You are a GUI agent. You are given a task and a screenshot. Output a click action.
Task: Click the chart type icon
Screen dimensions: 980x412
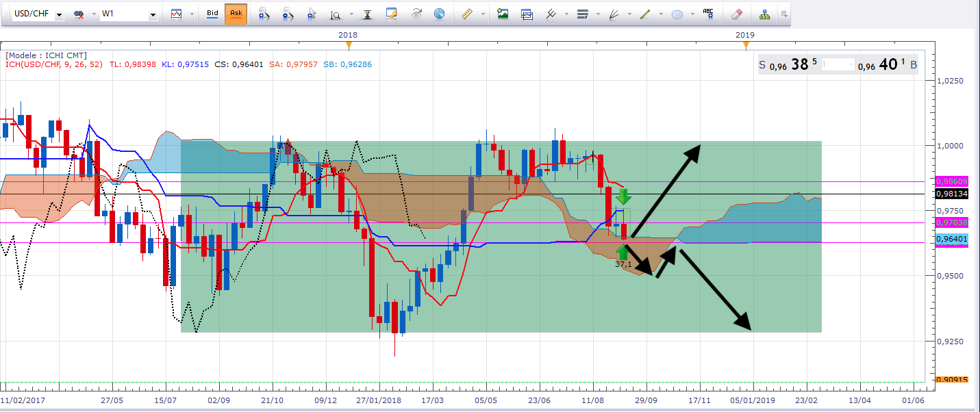[x=177, y=14]
